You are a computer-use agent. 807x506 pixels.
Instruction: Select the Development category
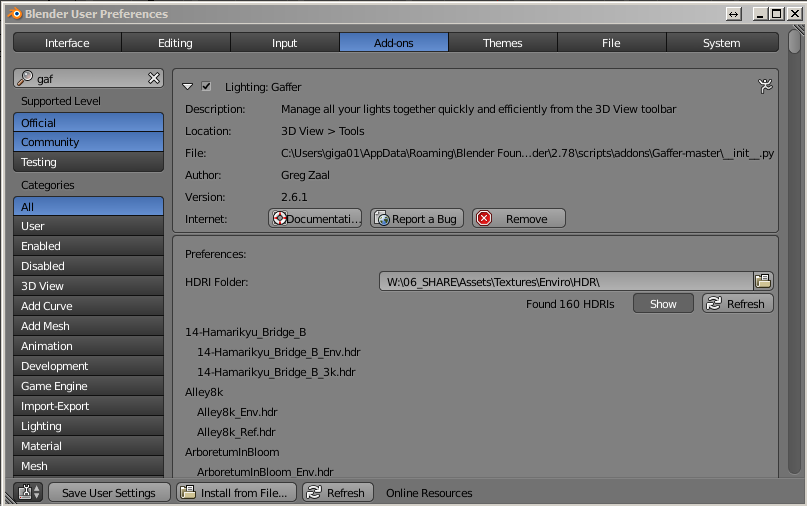click(x=89, y=367)
